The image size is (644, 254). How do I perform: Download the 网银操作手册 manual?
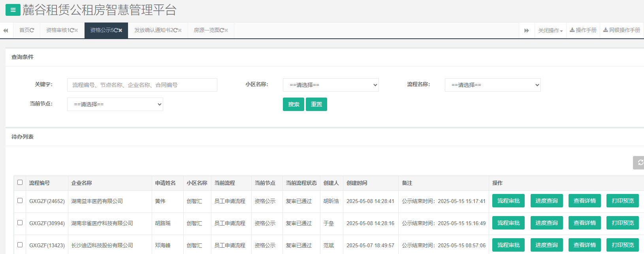(621, 30)
